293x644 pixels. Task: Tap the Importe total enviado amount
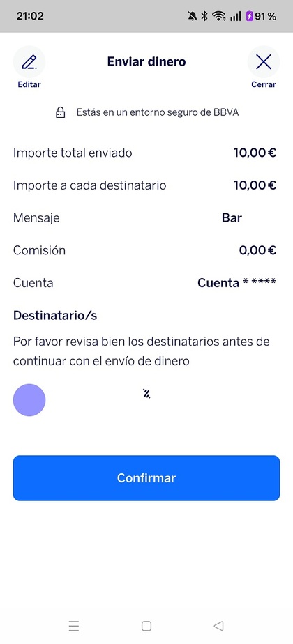click(255, 153)
